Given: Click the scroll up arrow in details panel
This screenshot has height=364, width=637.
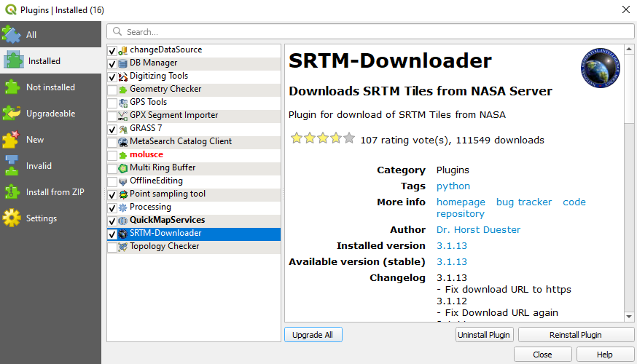Looking at the screenshot, I should tap(629, 49).
